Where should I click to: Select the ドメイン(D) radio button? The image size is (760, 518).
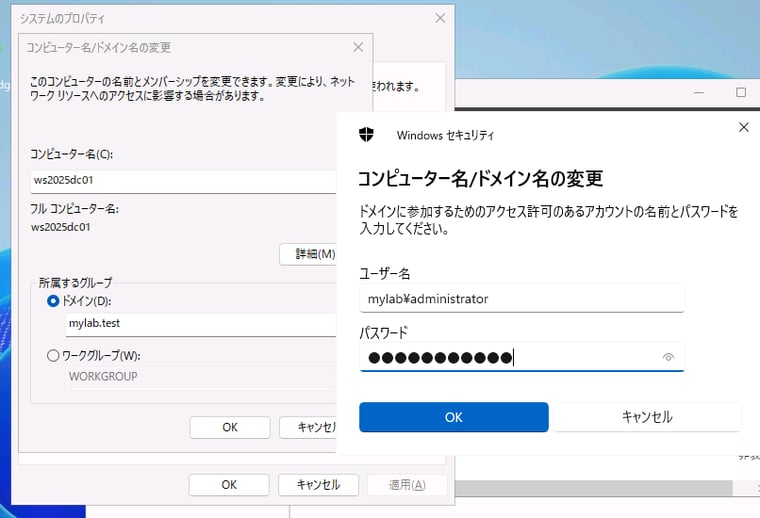[53, 301]
